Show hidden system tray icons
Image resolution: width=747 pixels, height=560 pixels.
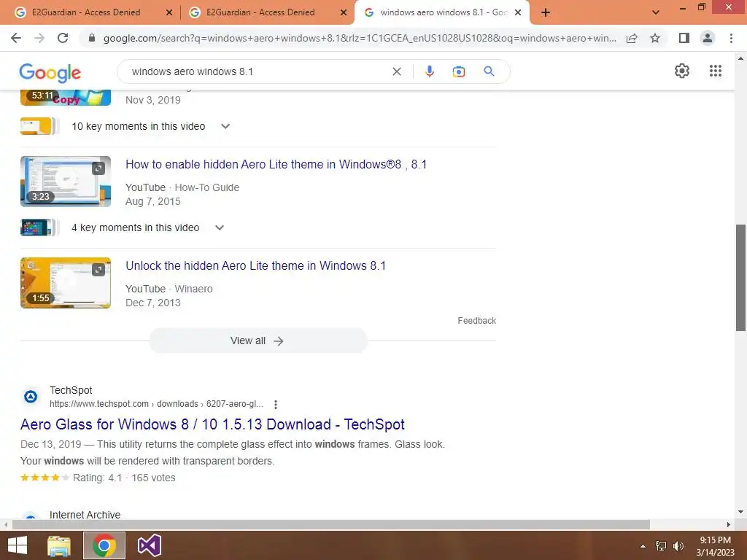coord(643,546)
